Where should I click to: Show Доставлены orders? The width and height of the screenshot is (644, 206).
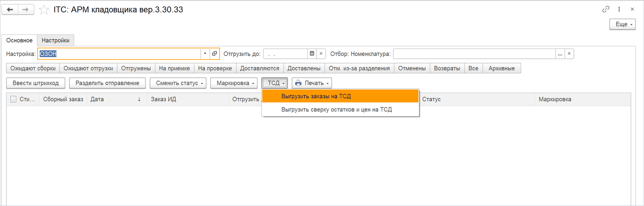[304, 68]
